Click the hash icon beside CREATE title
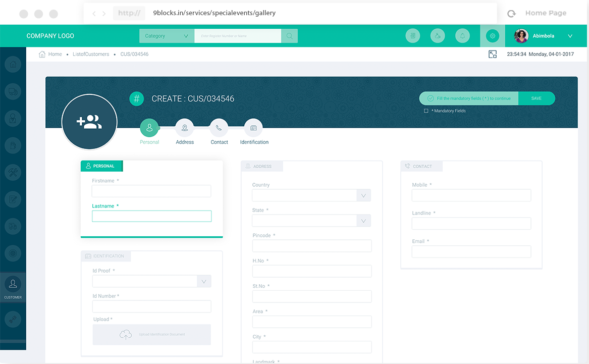The width and height of the screenshot is (589, 364). (137, 99)
